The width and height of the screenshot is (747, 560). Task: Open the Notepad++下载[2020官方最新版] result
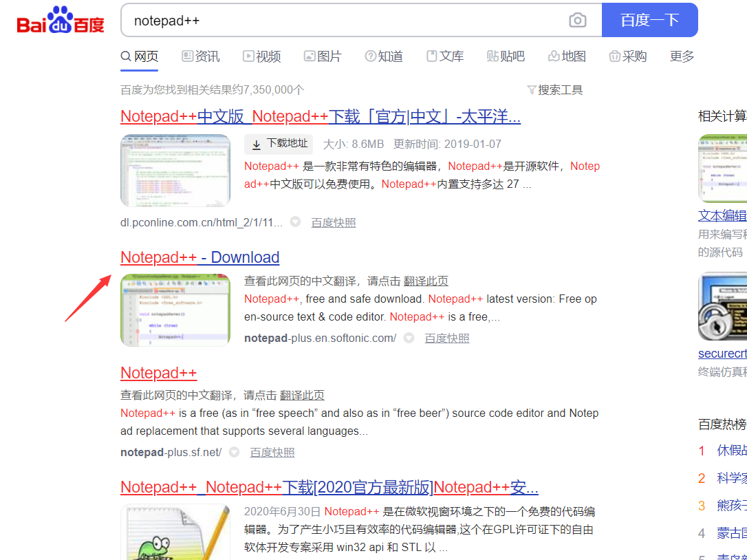pos(329,487)
